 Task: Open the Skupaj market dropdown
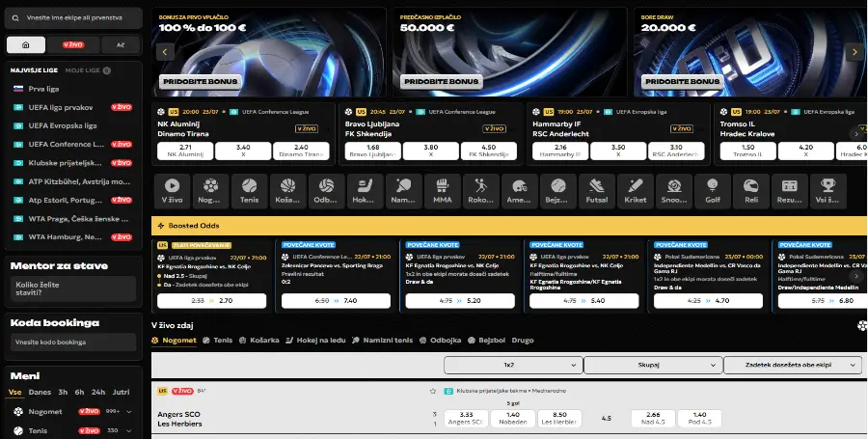(653, 365)
